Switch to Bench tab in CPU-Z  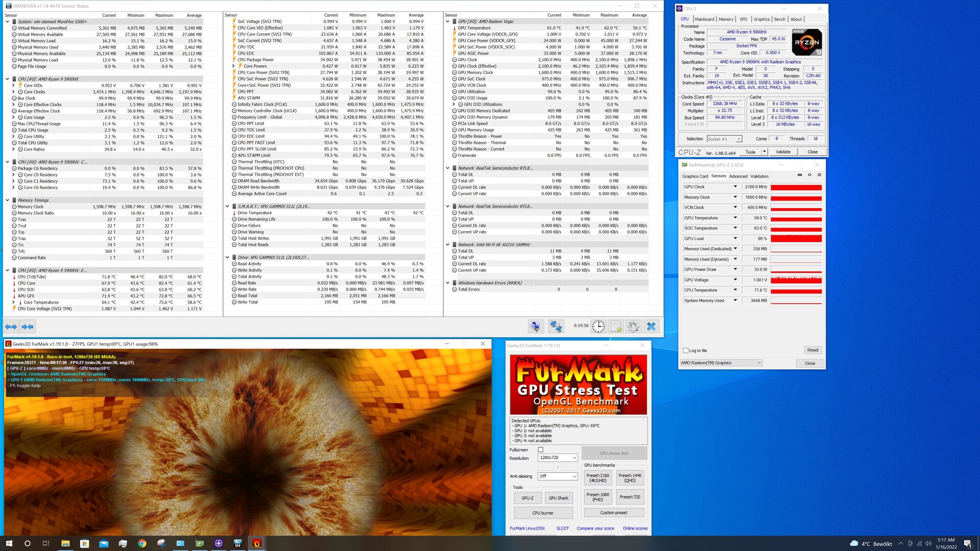click(780, 19)
